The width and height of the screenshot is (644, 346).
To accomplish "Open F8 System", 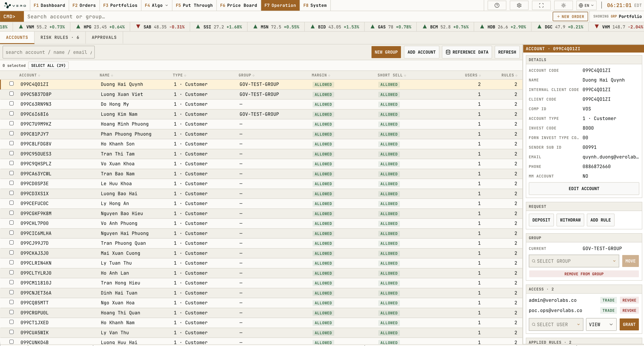I will coord(315,5).
